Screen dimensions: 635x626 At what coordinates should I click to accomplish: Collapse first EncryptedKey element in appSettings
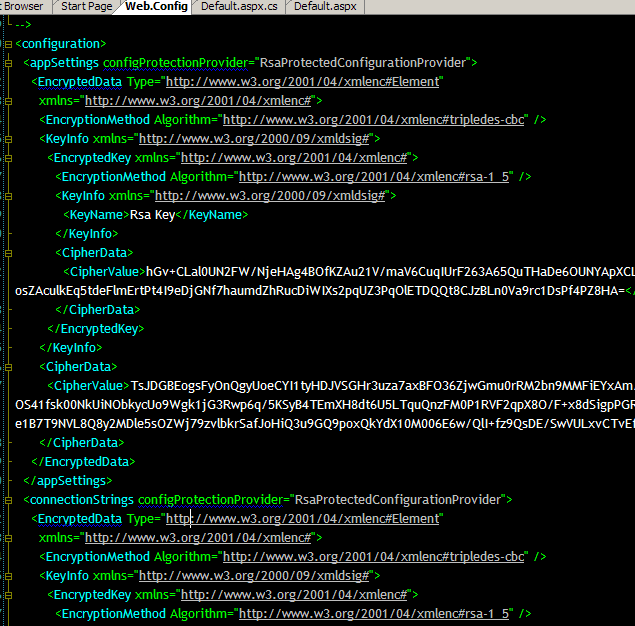click(x=8, y=158)
